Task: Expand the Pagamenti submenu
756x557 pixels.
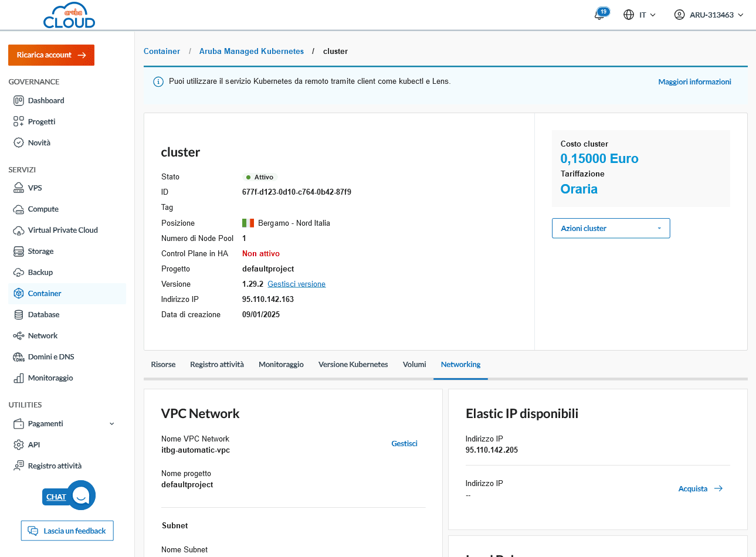Action: (111, 424)
